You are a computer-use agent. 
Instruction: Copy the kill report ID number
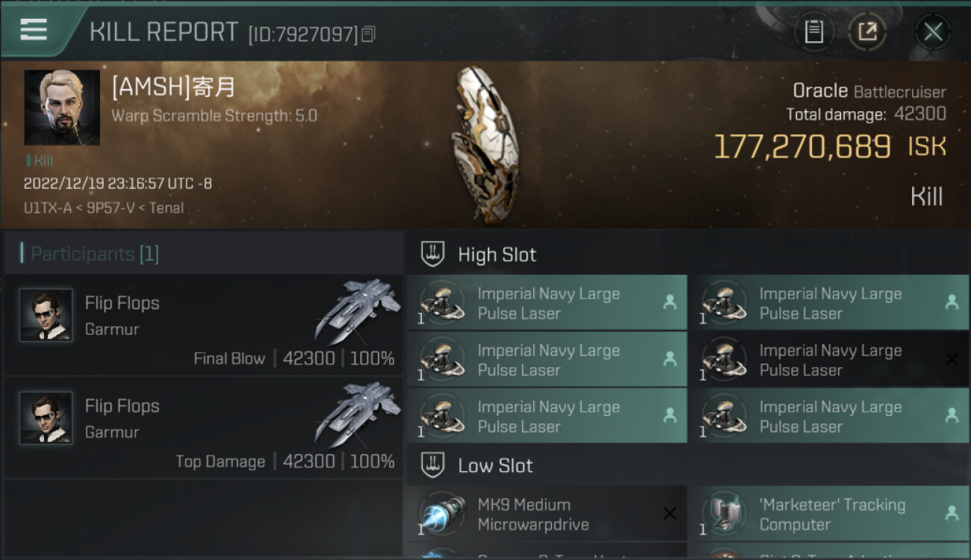click(x=368, y=34)
